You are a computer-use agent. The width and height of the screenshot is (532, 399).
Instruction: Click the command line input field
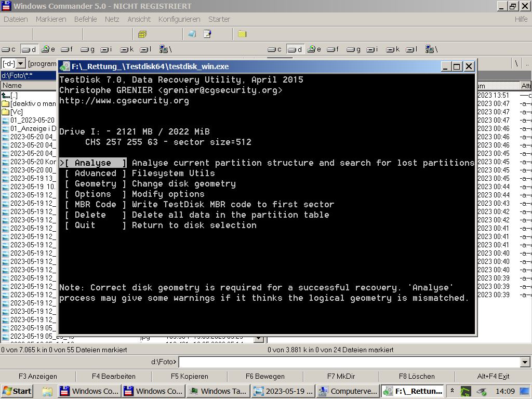350,362
